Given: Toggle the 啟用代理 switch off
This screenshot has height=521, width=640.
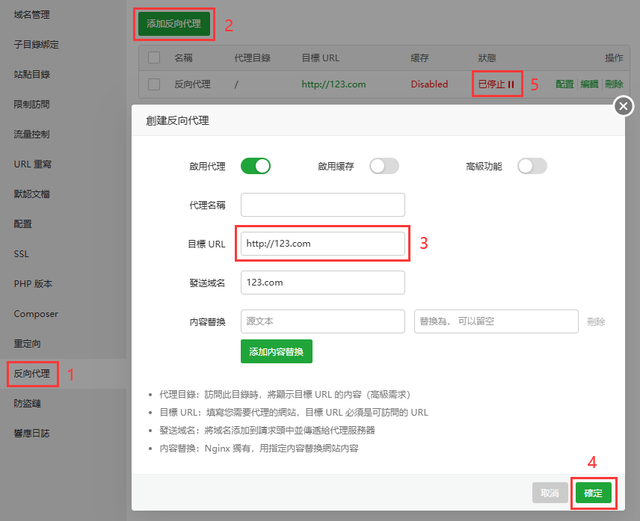Looking at the screenshot, I should click(256, 166).
